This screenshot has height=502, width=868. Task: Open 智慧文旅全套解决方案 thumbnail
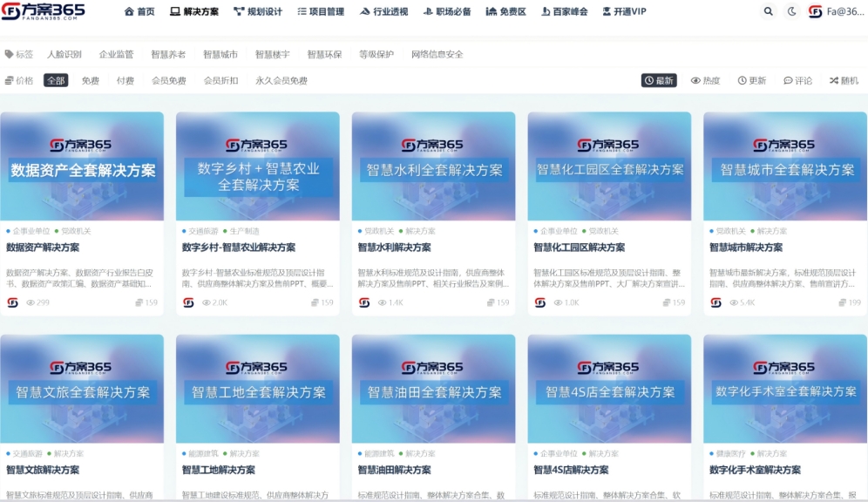pyautogui.click(x=82, y=389)
